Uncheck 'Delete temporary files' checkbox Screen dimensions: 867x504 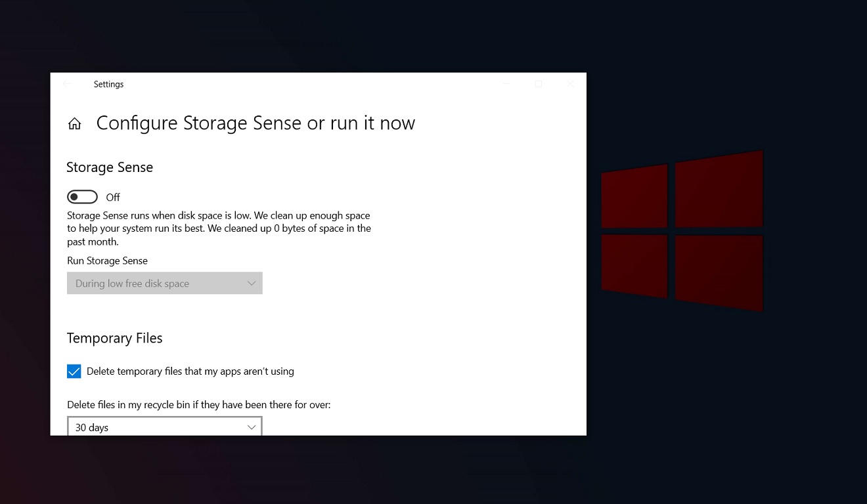74,371
